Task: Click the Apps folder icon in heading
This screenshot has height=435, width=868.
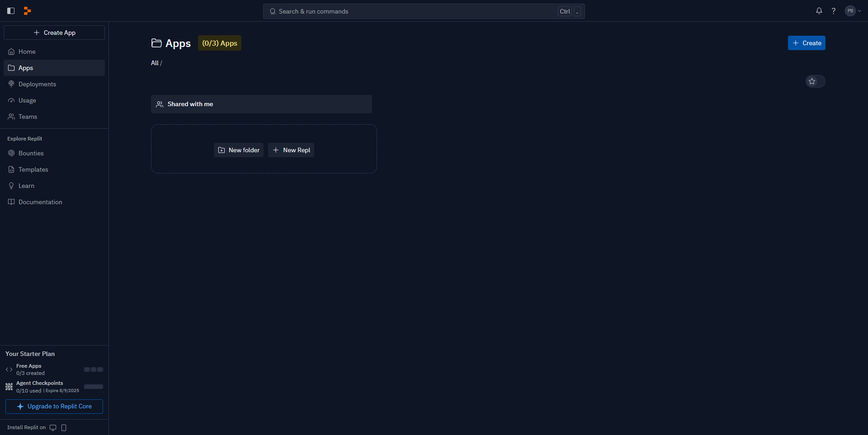Action: pos(156,43)
